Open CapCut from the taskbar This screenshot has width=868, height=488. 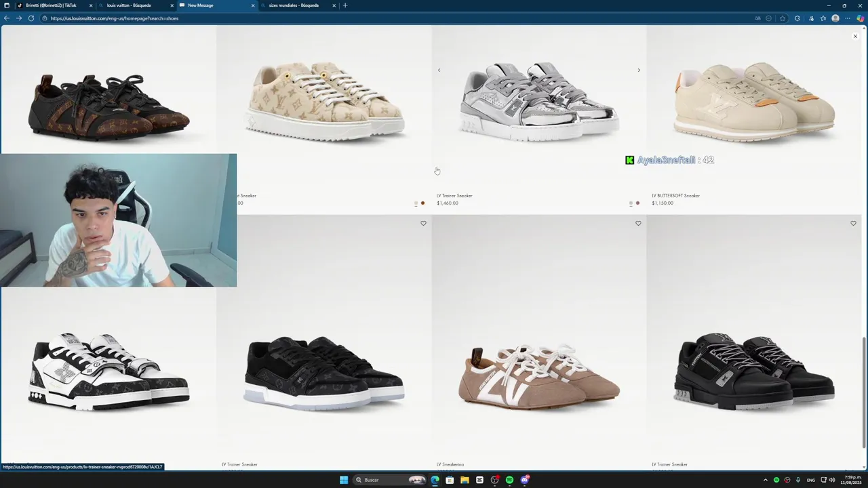pos(479,480)
